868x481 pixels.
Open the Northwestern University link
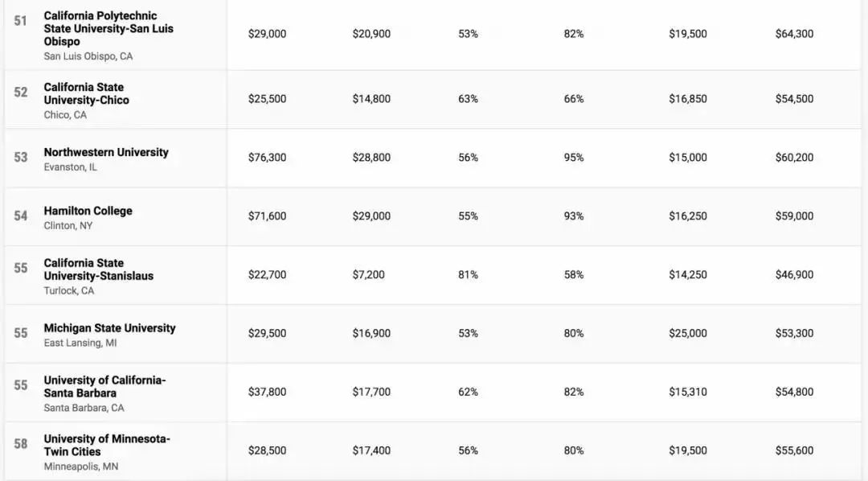(106, 152)
